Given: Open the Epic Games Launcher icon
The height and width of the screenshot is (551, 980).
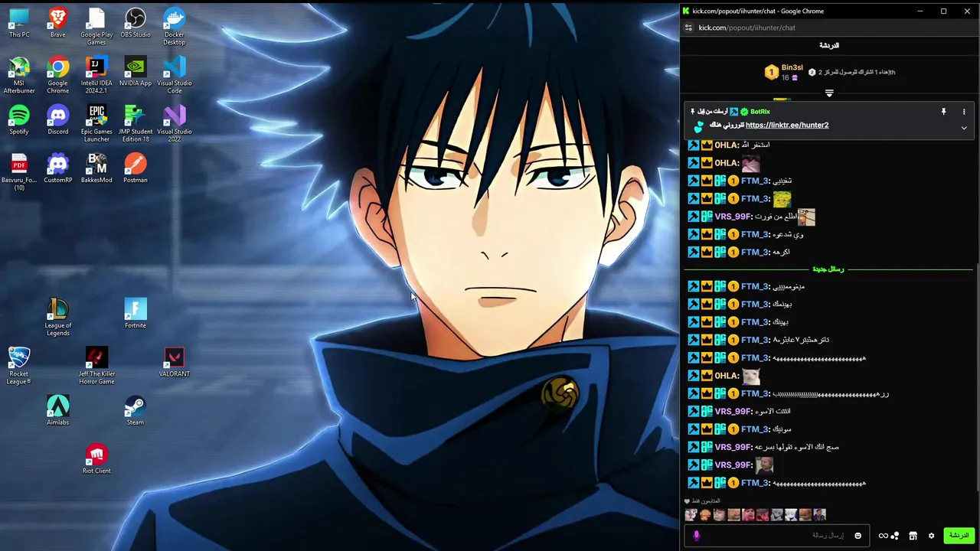Looking at the screenshot, I should [96, 123].
